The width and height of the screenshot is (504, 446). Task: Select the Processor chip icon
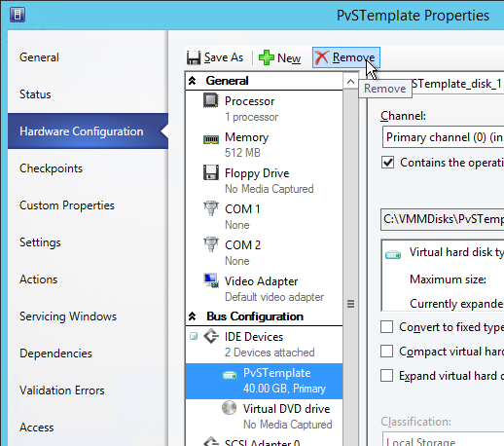211,100
